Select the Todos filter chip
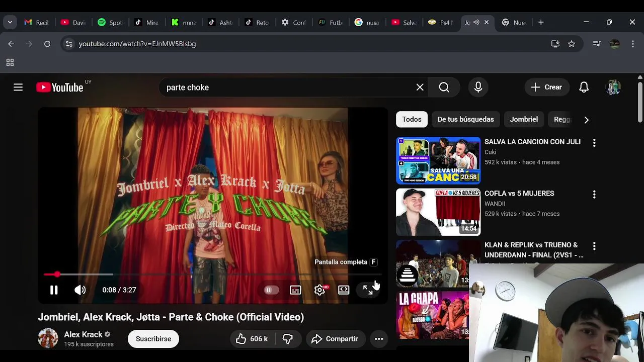Image resolution: width=644 pixels, height=362 pixels. [412, 119]
